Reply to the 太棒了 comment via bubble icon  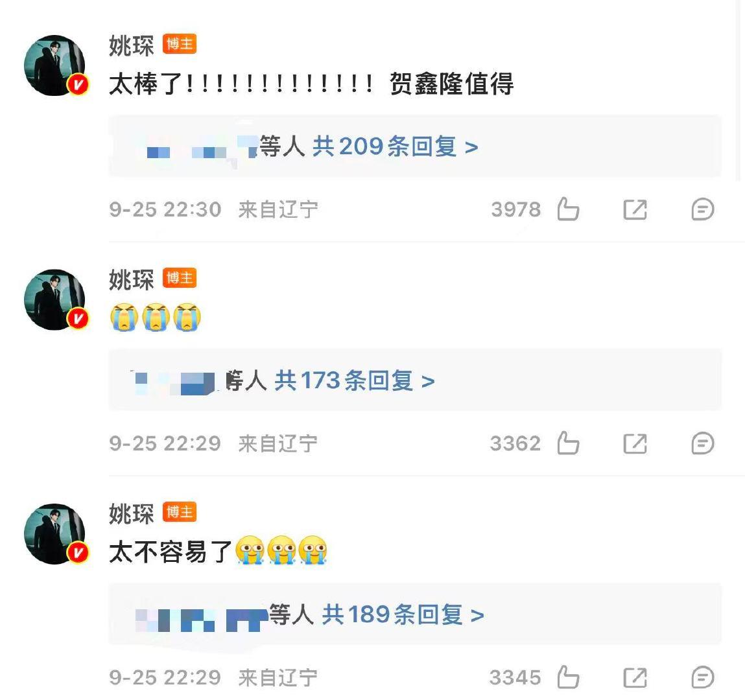point(703,209)
